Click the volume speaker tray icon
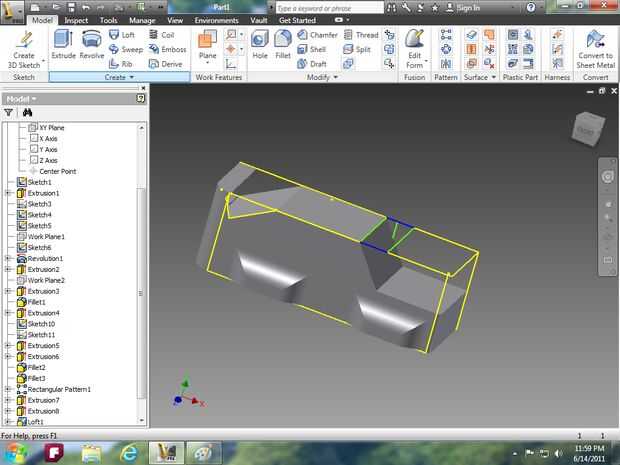Image resolution: width=620 pixels, height=465 pixels. pos(558,453)
